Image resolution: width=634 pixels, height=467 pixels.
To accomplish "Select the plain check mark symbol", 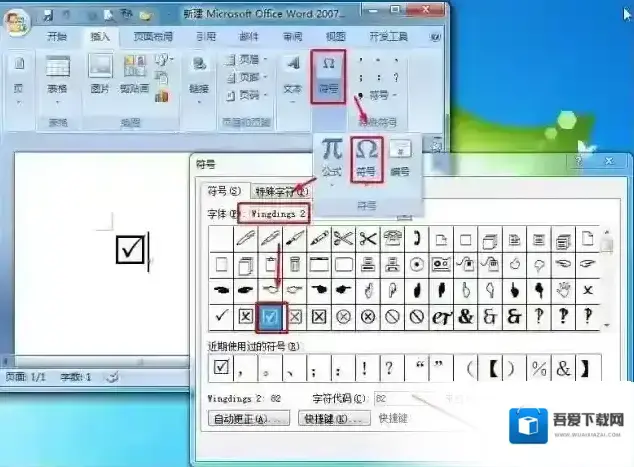I will click(x=221, y=316).
